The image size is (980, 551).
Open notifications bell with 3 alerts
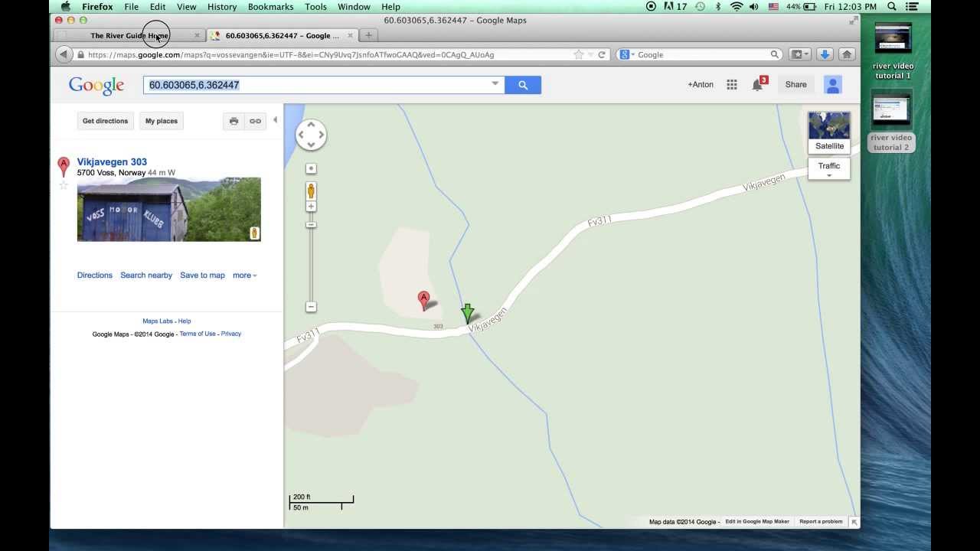(758, 84)
